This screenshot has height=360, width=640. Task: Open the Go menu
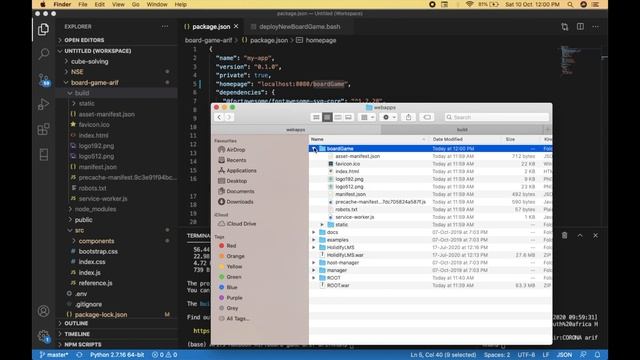(x=136, y=4)
